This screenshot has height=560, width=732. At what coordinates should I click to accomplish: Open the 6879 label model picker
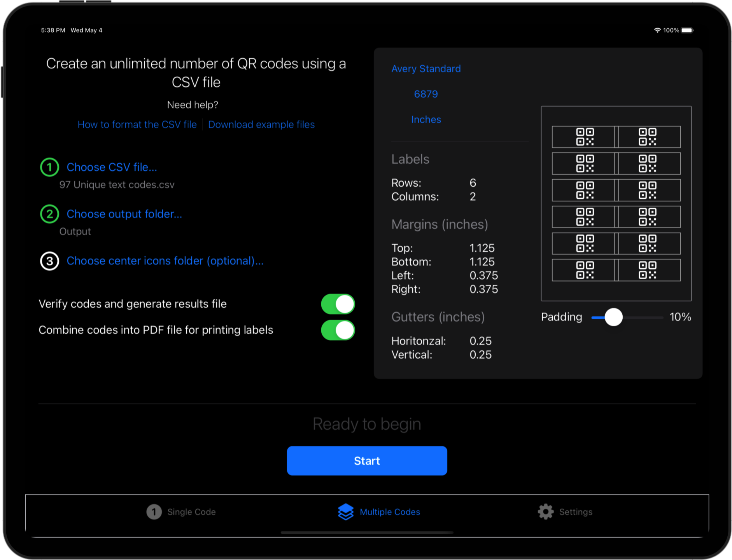[426, 94]
